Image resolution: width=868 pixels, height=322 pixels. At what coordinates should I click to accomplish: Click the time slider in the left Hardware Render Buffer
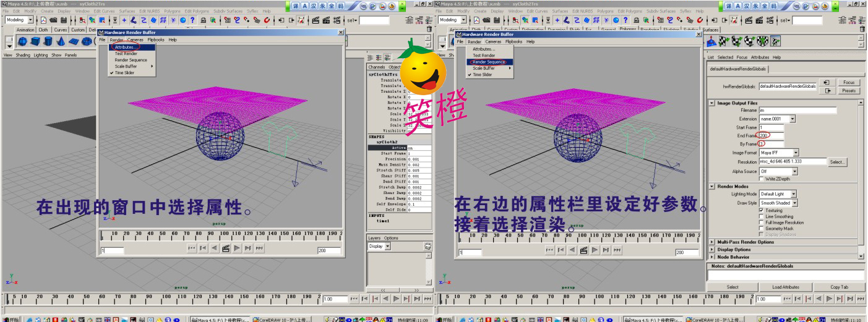point(221,235)
